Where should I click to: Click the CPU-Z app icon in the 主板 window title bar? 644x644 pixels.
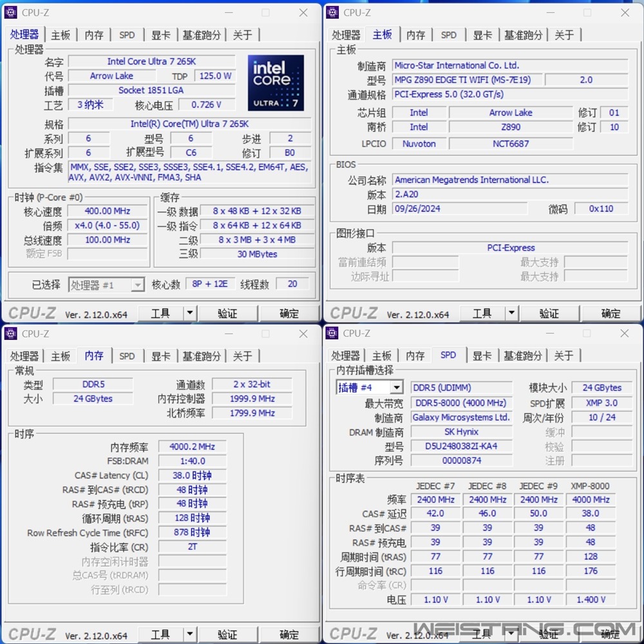pyautogui.click(x=332, y=12)
